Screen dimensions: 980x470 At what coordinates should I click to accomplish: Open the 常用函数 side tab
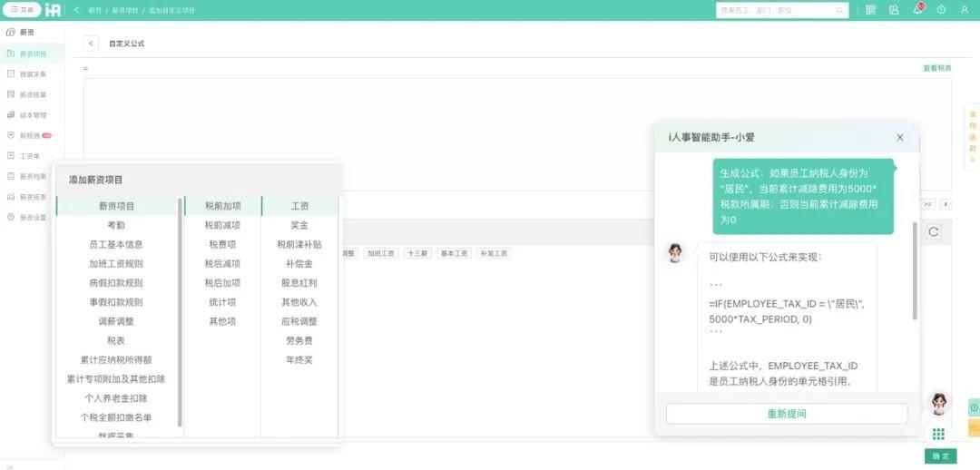coord(973,138)
